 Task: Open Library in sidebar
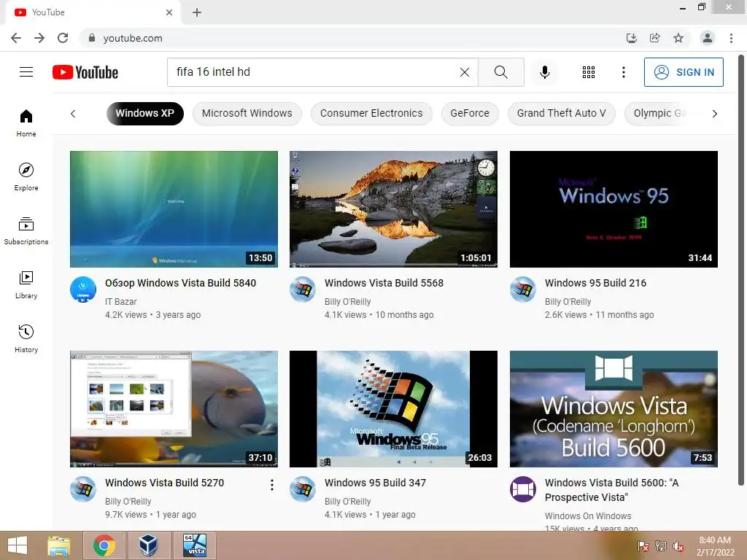[26, 285]
